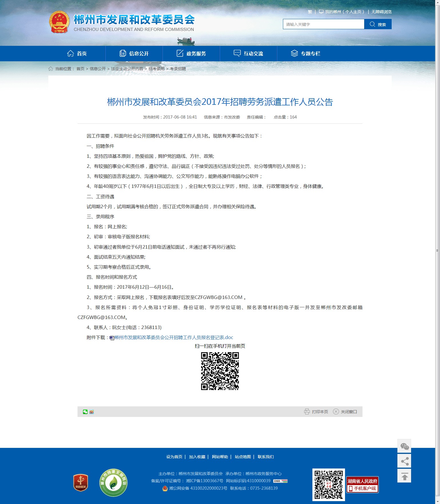Share the article via WeChat icon

85,412
